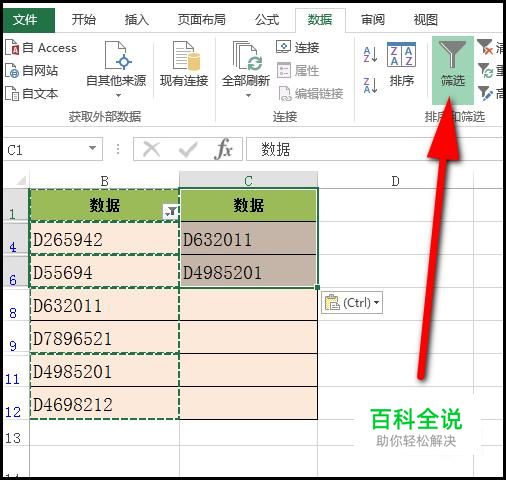The width and height of the screenshot is (506, 480).
Task: Clear the filter with red X funnel icon
Action: coord(485,48)
